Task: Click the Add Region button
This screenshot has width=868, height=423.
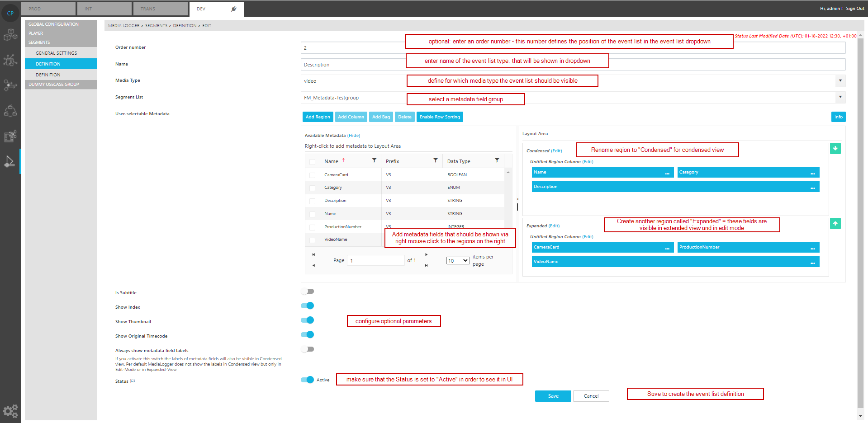Action: coord(318,117)
